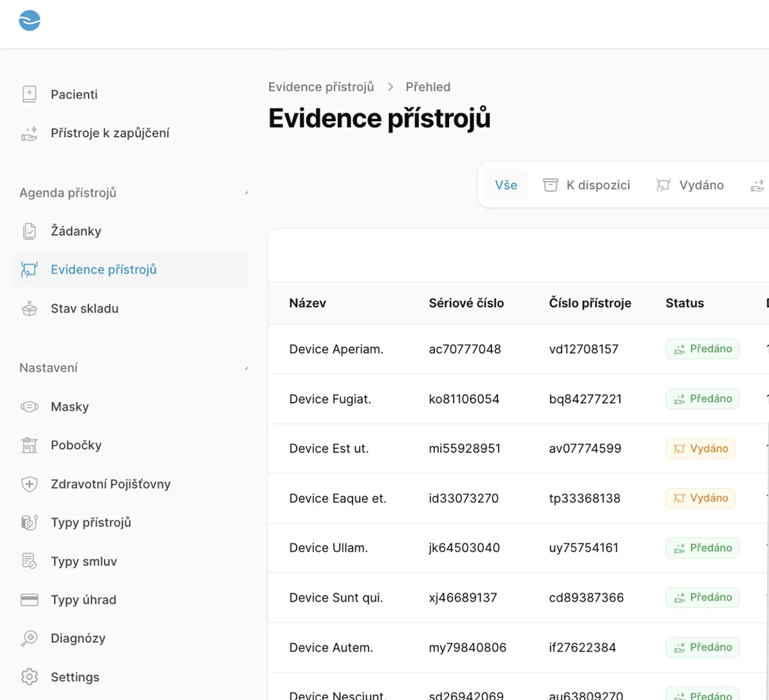Click device number bq84277221
Viewport: 769px width, 700px height.
585,399
